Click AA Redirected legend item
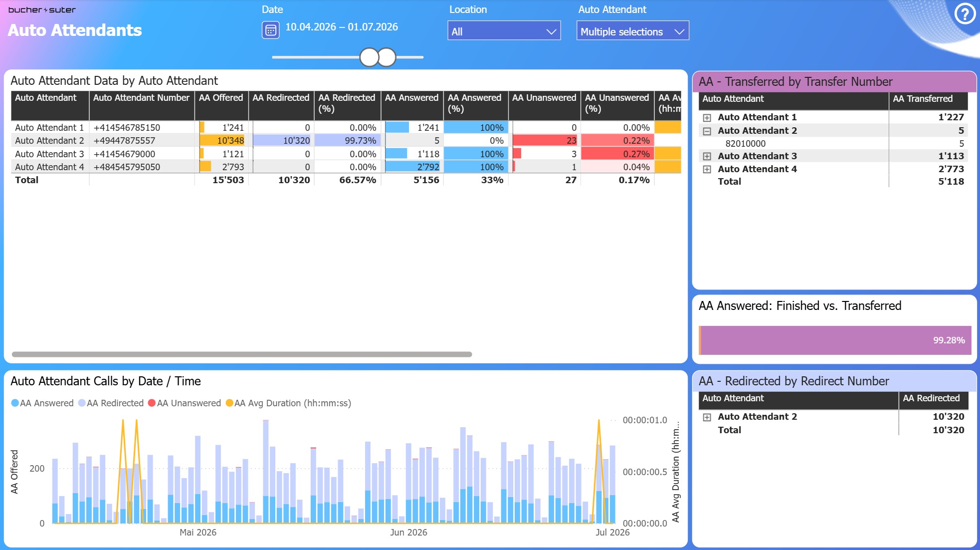The height and width of the screenshot is (550, 980). pyautogui.click(x=111, y=403)
